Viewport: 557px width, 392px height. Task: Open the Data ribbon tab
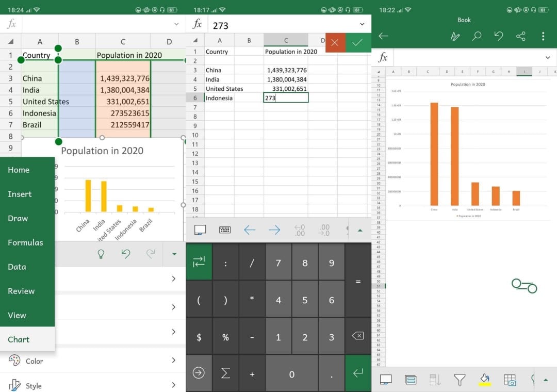pyautogui.click(x=17, y=267)
